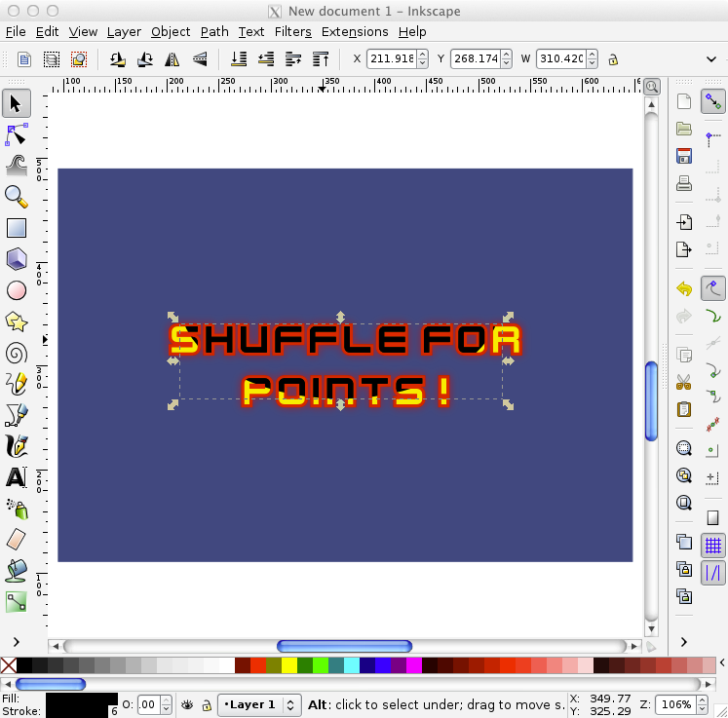728x718 pixels.
Task: Click the Undo arrow icon
Action: (x=684, y=289)
